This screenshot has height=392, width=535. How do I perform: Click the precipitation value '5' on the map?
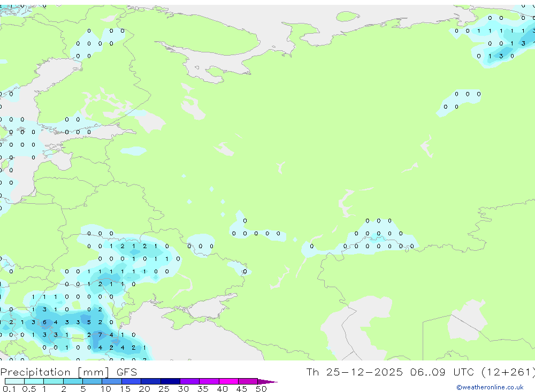[x=89, y=322]
